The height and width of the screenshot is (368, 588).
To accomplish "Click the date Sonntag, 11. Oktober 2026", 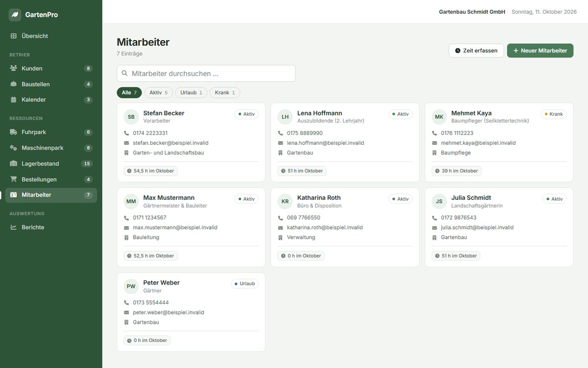I will click(544, 12).
